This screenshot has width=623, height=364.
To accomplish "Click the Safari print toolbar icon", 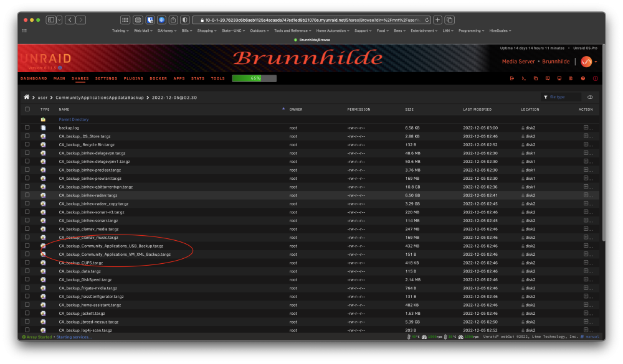I will (x=138, y=20).
